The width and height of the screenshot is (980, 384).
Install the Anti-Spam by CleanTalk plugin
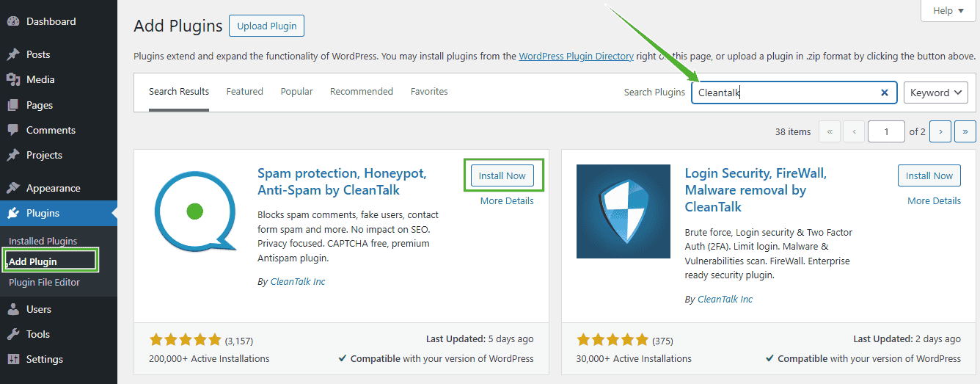click(502, 175)
